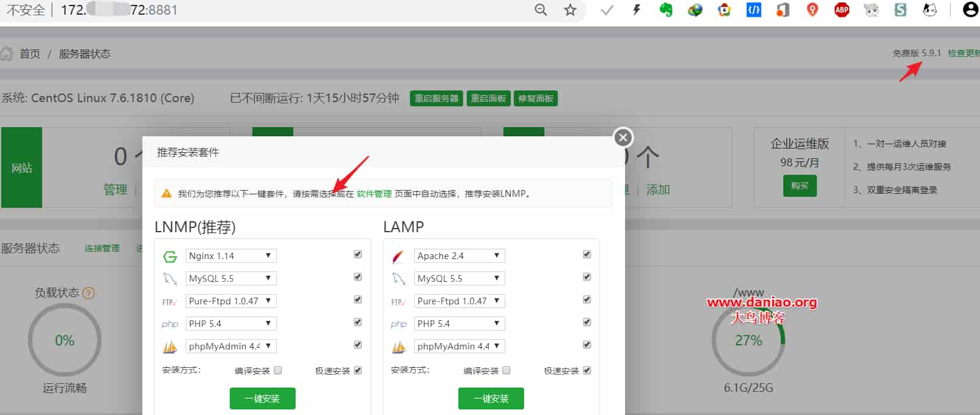Uncheck MySQL 5.5 in LAMP
This screenshot has width=980, height=415.
pos(587,277)
